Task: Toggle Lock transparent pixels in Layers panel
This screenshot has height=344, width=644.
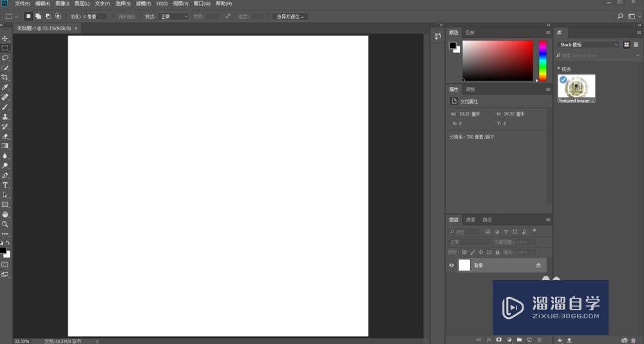Action: [x=464, y=252]
